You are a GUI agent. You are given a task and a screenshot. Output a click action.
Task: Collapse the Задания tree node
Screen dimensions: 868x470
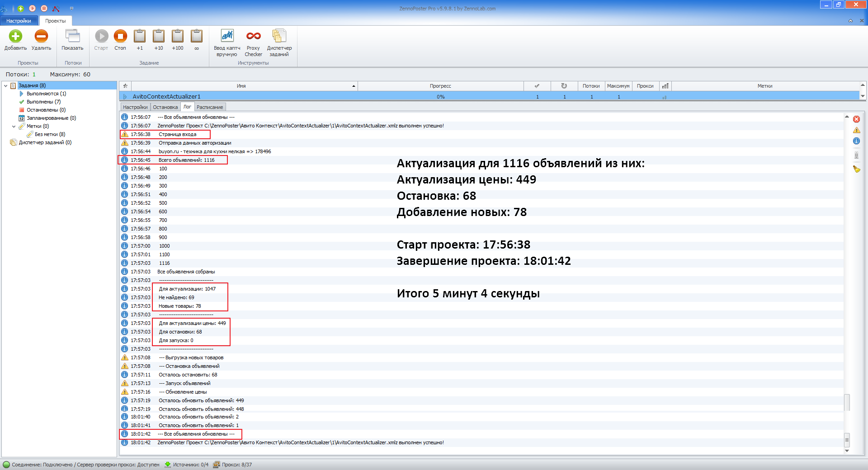pyautogui.click(x=5, y=85)
